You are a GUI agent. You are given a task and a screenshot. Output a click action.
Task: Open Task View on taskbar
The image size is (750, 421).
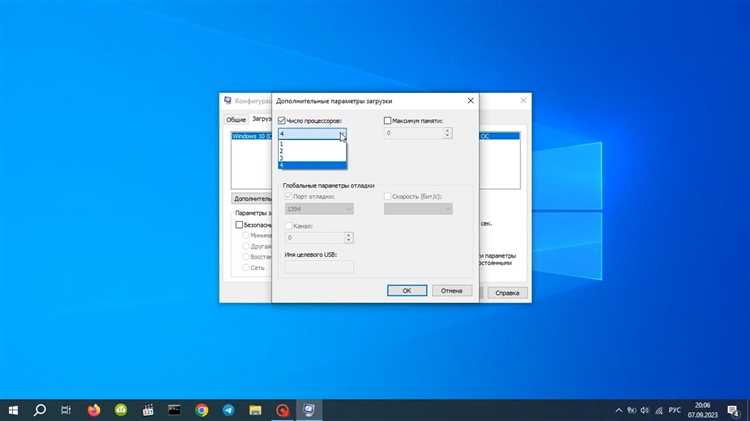66,410
